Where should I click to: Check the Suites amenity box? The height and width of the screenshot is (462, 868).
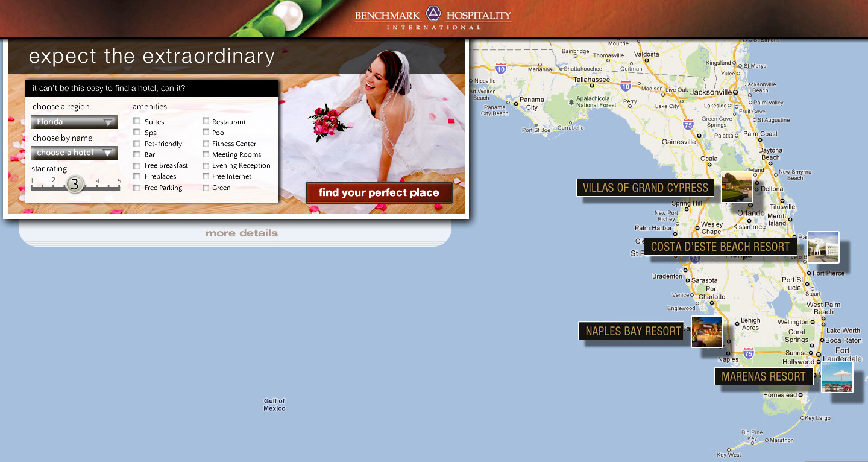[137, 121]
